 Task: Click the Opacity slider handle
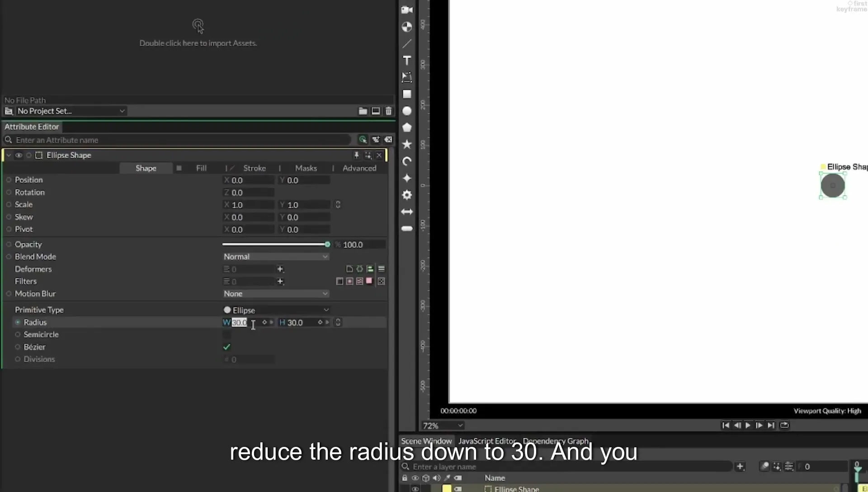(x=327, y=244)
